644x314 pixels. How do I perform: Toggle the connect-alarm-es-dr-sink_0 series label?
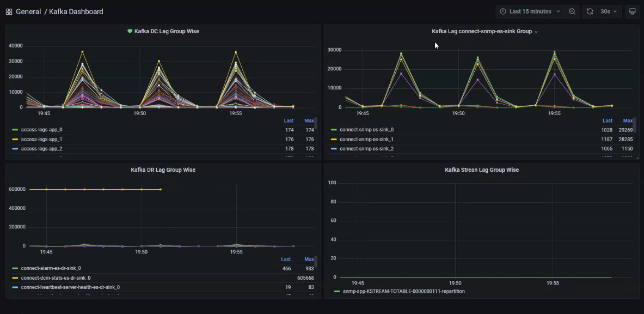51,268
